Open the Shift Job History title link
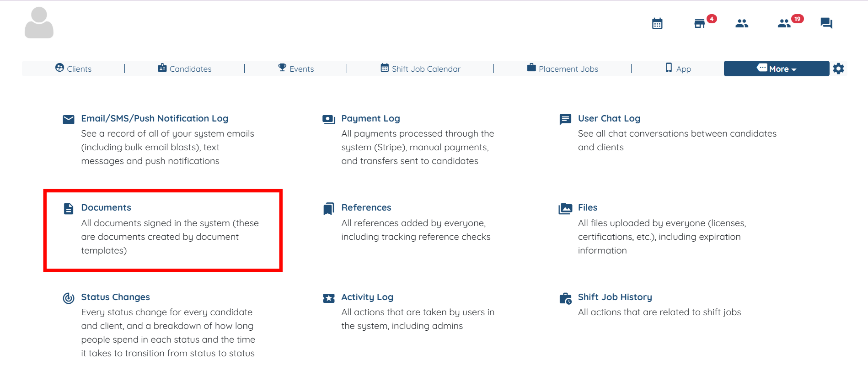Image resolution: width=868 pixels, height=365 pixels. click(615, 297)
